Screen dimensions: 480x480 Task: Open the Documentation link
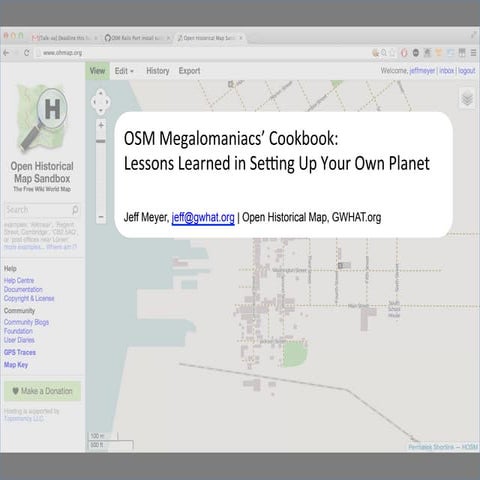point(23,289)
